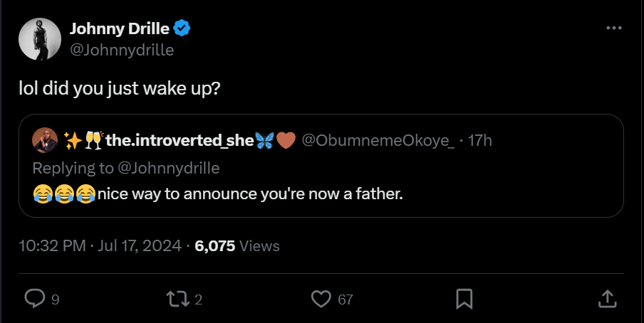Click the butterfly emoji in quoted username
The height and width of the screenshot is (323, 644).
pos(264,141)
